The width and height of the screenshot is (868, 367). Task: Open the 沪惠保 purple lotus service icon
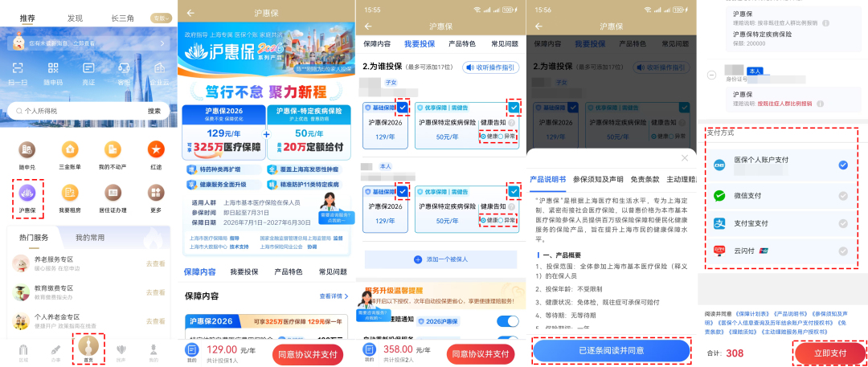27,193
